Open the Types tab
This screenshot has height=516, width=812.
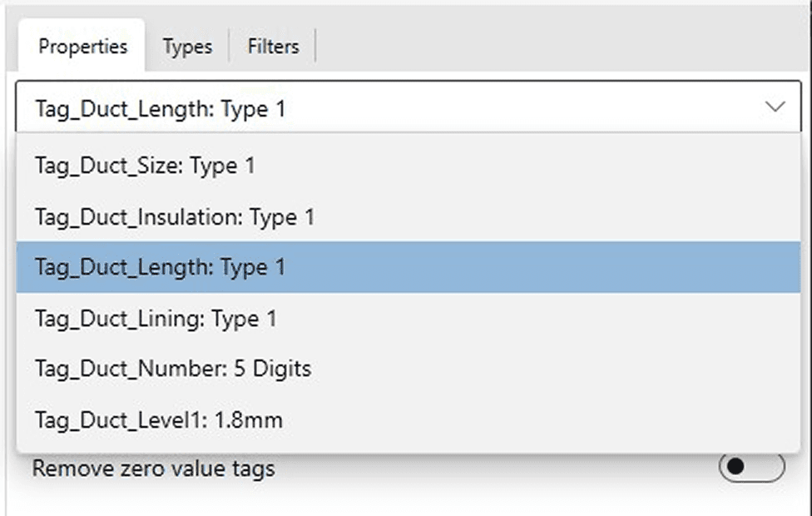click(187, 47)
